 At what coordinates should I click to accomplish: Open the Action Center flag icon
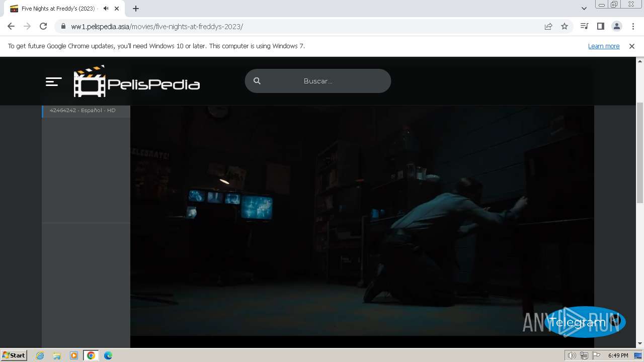(596, 355)
